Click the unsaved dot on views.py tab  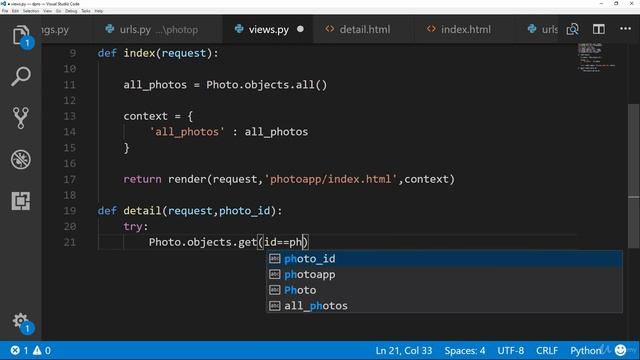click(300, 29)
